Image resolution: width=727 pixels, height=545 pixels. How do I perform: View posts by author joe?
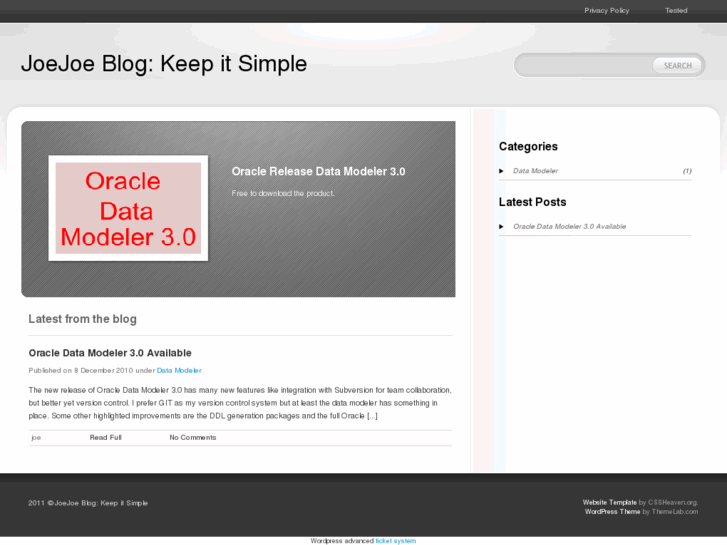click(x=36, y=437)
